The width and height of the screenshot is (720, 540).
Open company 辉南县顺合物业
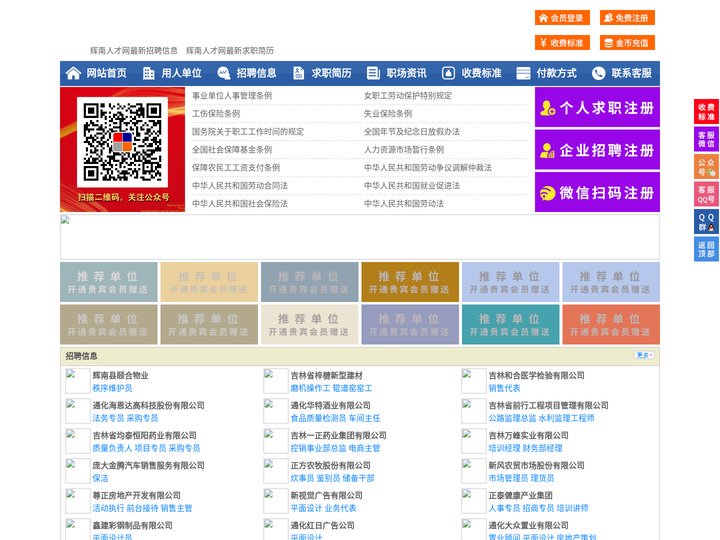(120, 375)
